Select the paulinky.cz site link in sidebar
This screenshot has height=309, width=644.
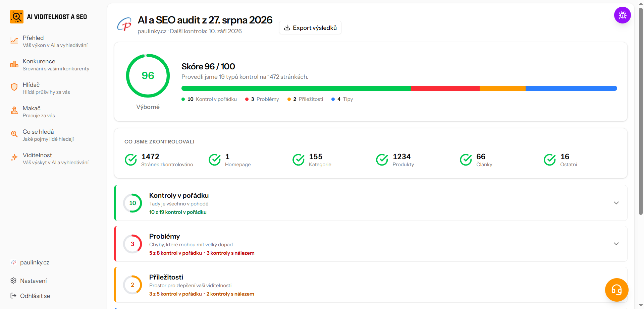click(x=30, y=262)
